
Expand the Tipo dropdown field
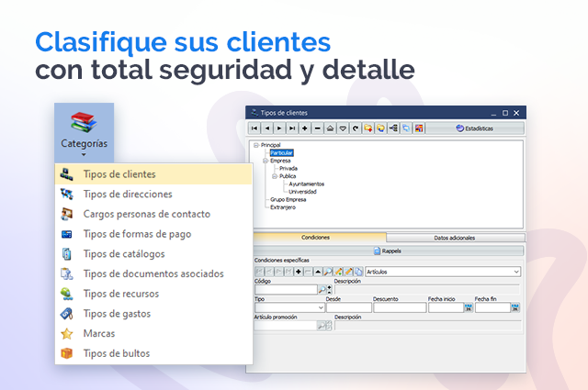(321, 307)
